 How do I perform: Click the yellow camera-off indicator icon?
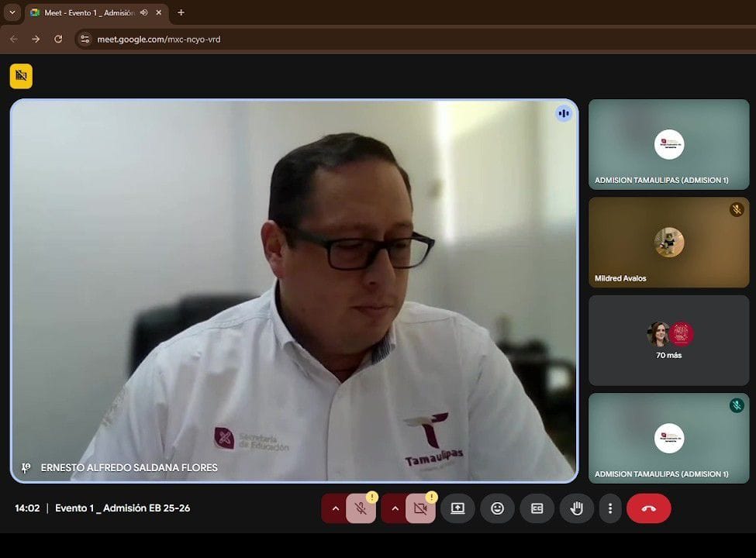coord(21,76)
